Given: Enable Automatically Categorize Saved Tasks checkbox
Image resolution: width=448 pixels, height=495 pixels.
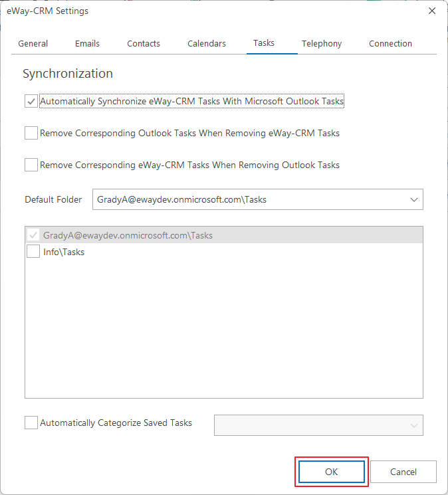Looking at the screenshot, I should [x=31, y=423].
